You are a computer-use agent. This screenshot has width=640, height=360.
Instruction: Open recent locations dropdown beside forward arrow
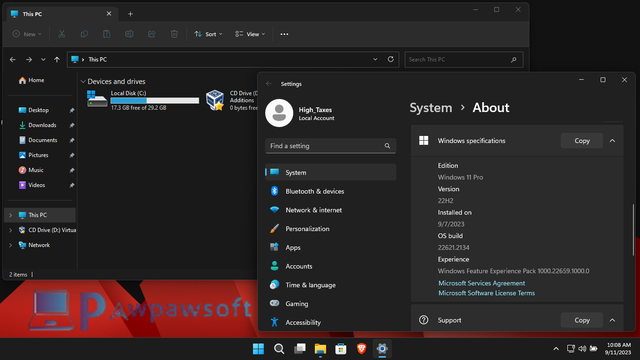tap(43, 60)
